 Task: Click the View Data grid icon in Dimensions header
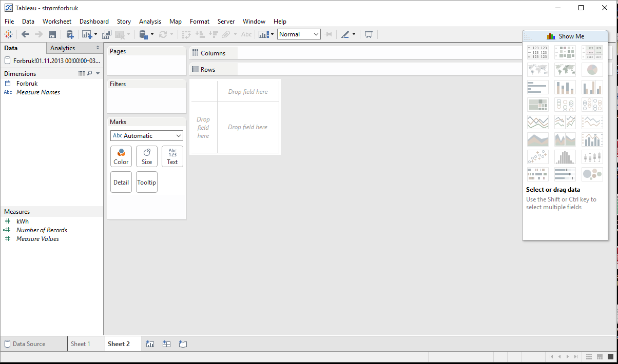pyautogui.click(x=81, y=74)
